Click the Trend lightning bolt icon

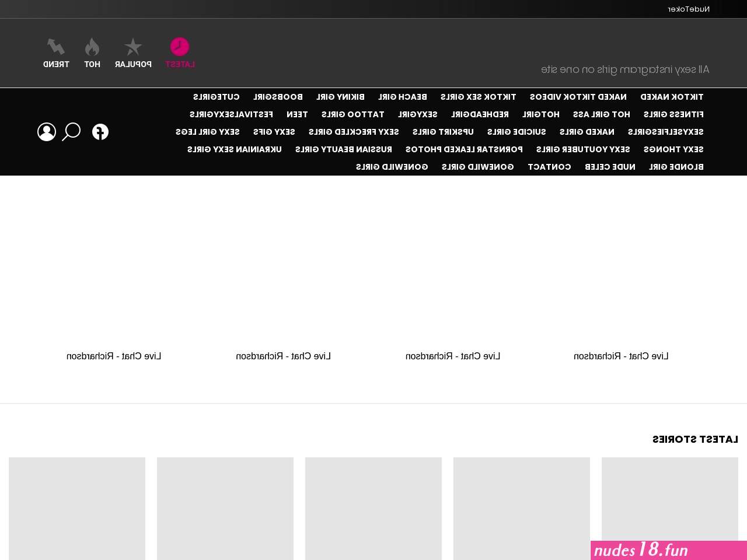coord(56,47)
